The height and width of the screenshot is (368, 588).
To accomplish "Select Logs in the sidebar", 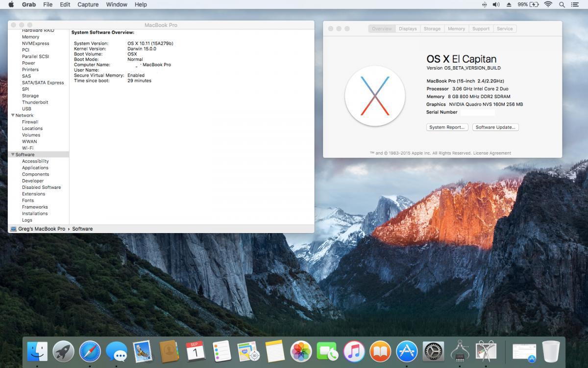I will [x=27, y=220].
